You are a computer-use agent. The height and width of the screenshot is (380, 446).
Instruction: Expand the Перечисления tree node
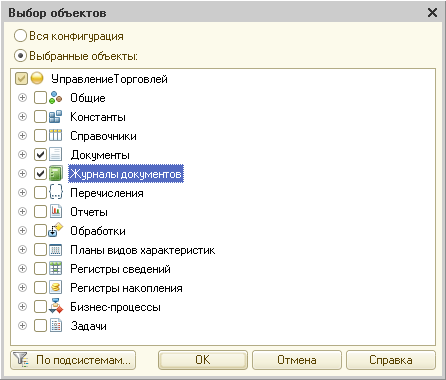click(22, 193)
